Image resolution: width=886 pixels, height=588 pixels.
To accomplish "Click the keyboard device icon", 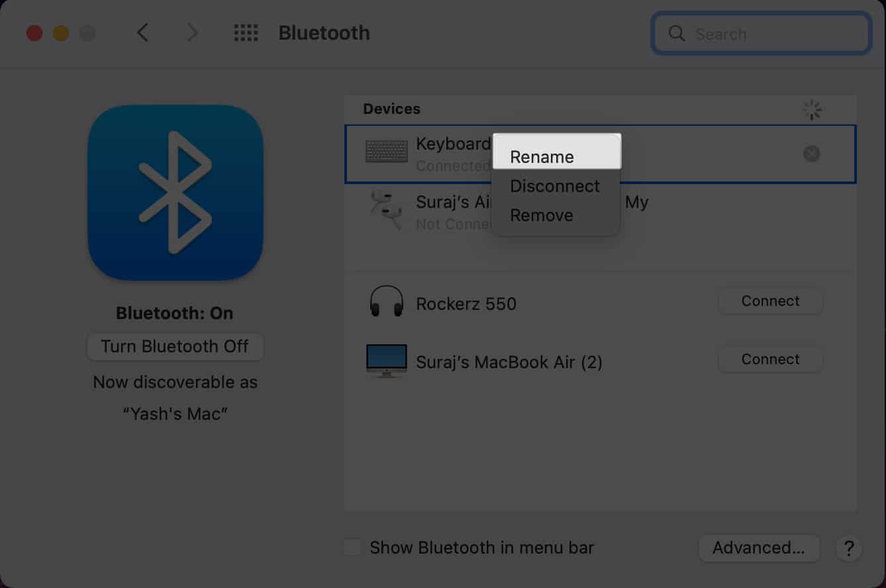I will pos(387,152).
